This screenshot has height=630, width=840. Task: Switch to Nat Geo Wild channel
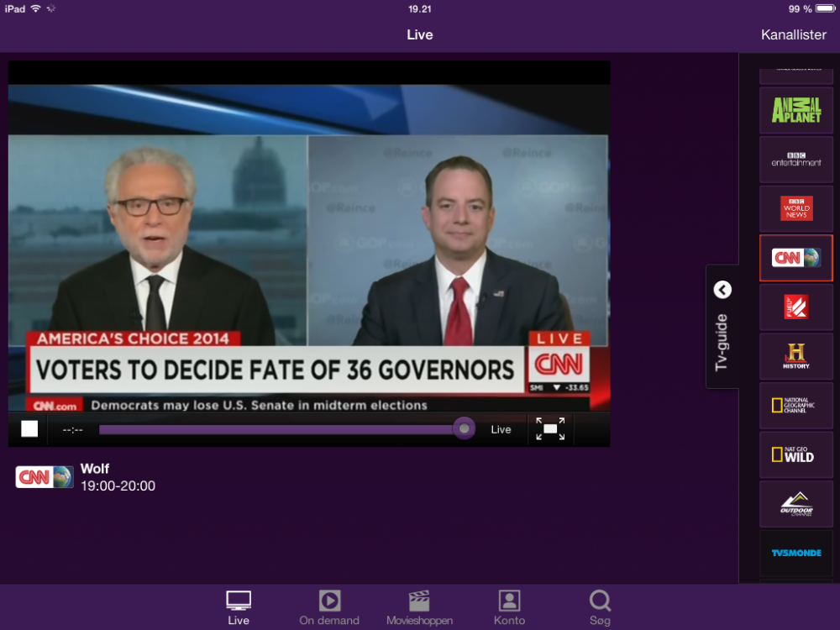click(796, 454)
